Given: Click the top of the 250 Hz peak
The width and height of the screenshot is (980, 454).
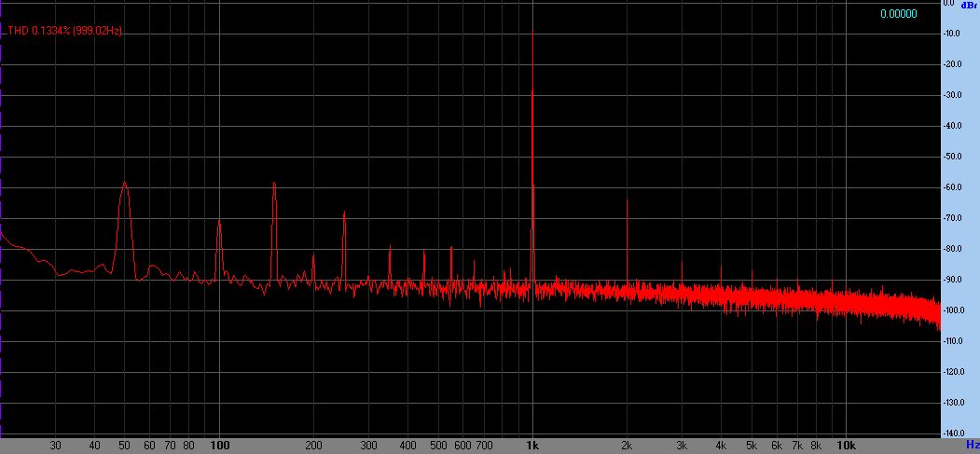Looking at the screenshot, I should [344, 212].
